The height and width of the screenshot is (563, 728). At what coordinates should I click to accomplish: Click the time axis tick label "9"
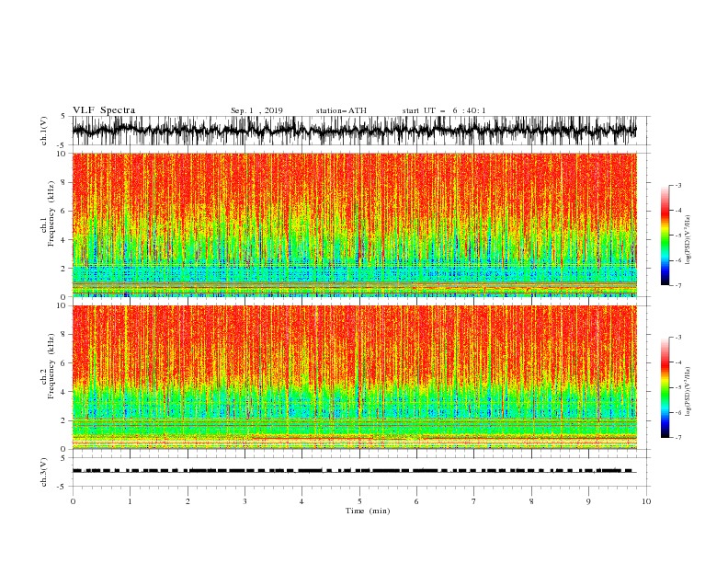(x=588, y=501)
